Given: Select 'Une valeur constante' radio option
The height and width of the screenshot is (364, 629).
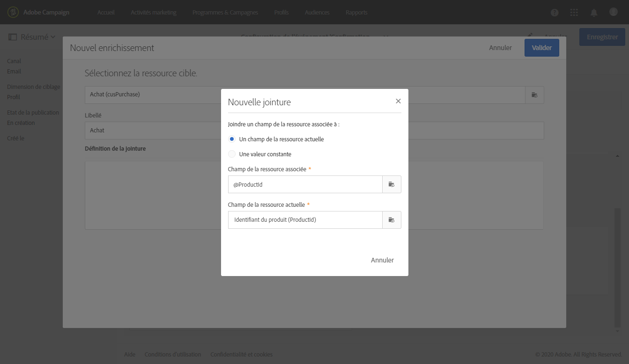Looking at the screenshot, I should pos(232,154).
